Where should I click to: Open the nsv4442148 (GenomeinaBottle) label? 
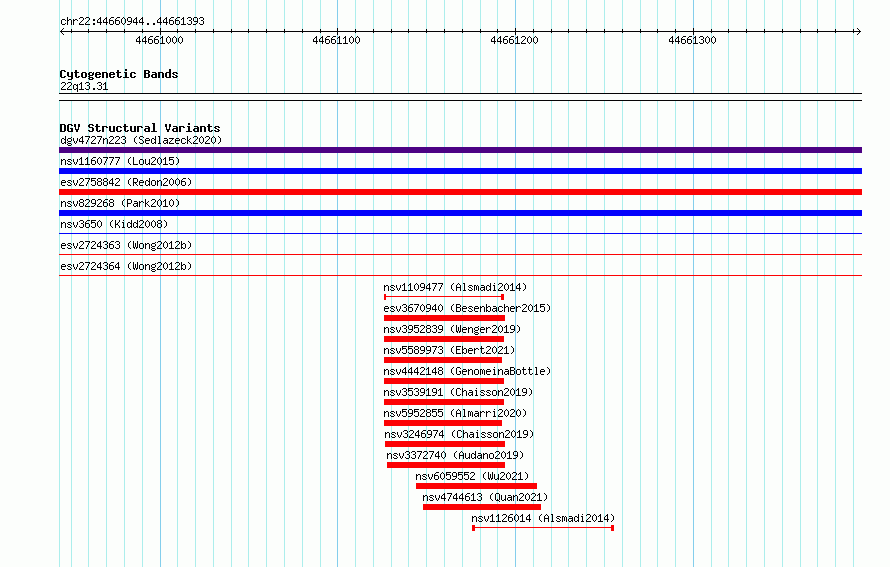pos(467,371)
